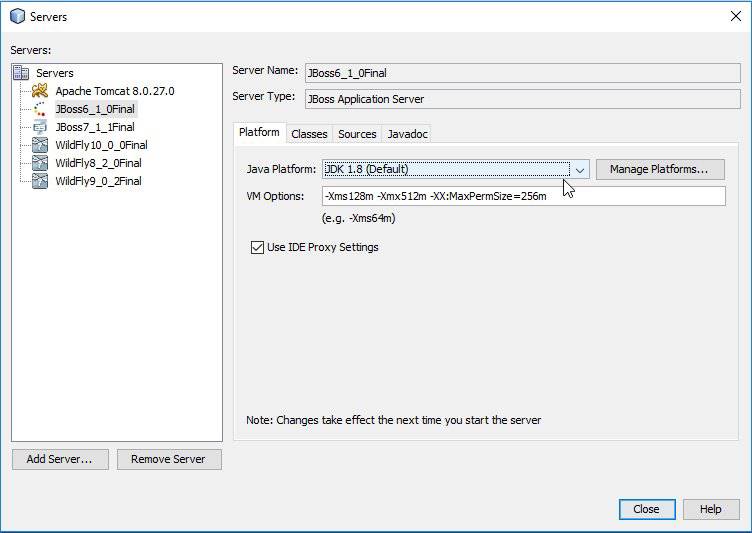Toggle Use IDE Proxy Settings checkbox
The width and height of the screenshot is (752, 533).
[x=258, y=247]
